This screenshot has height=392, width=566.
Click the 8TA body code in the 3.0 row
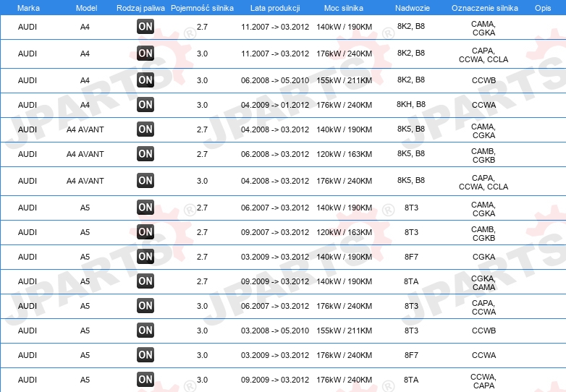[x=411, y=380]
